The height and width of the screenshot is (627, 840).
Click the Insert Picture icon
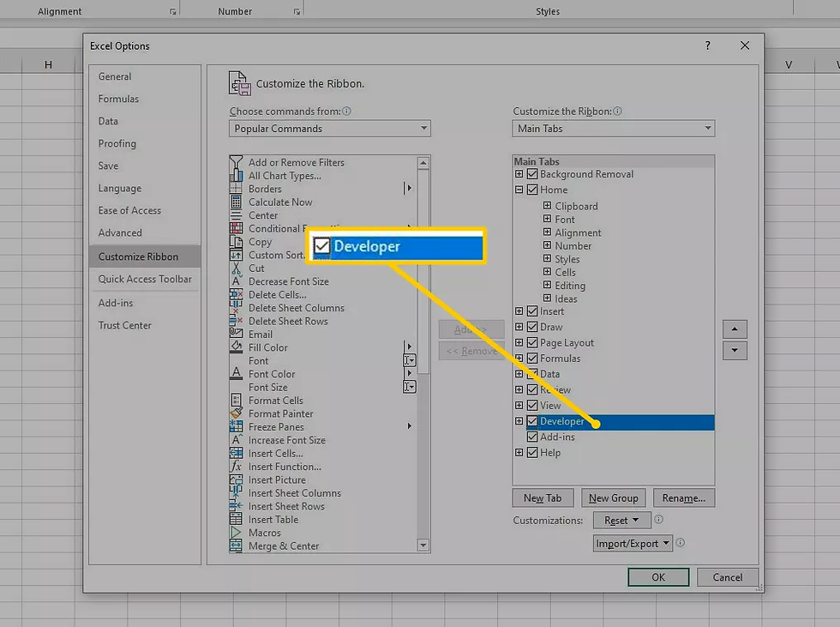click(x=236, y=479)
